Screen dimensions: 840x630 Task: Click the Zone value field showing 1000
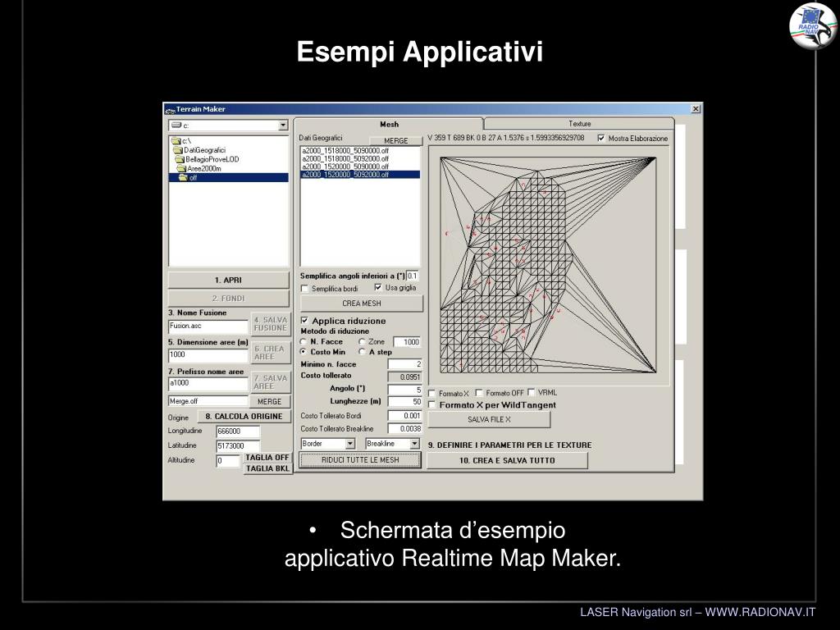click(x=407, y=342)
